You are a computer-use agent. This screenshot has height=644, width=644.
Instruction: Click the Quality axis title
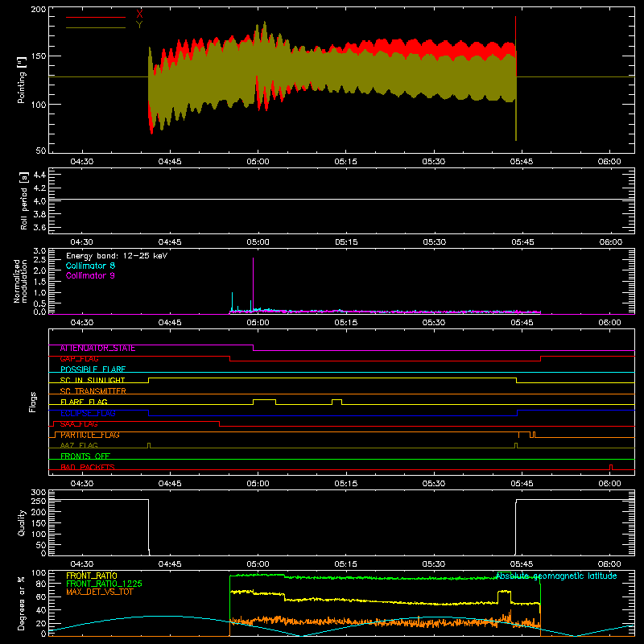point(22,522)
